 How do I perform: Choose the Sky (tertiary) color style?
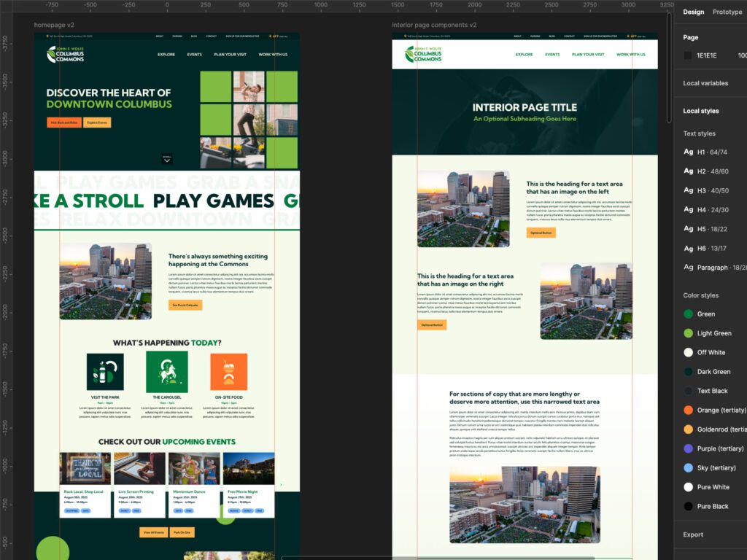pos(688,467)
